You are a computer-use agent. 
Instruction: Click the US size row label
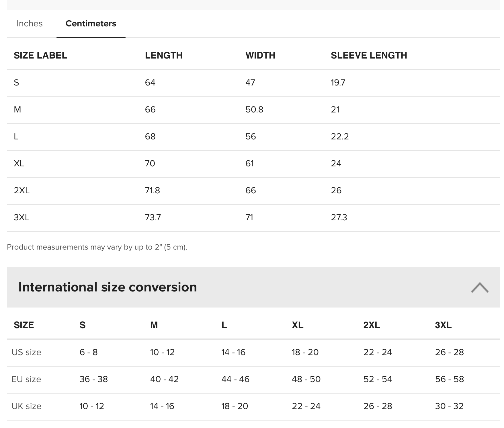click(26, 352)
